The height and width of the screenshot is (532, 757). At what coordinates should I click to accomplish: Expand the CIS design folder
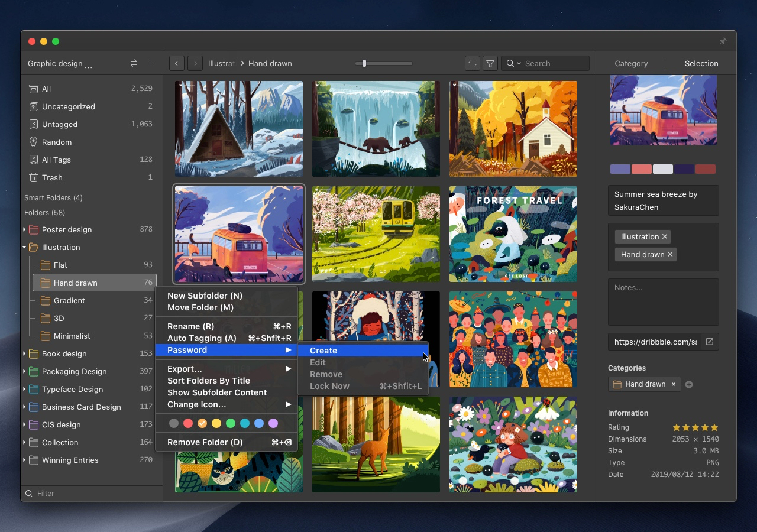[x=24, y=424]
